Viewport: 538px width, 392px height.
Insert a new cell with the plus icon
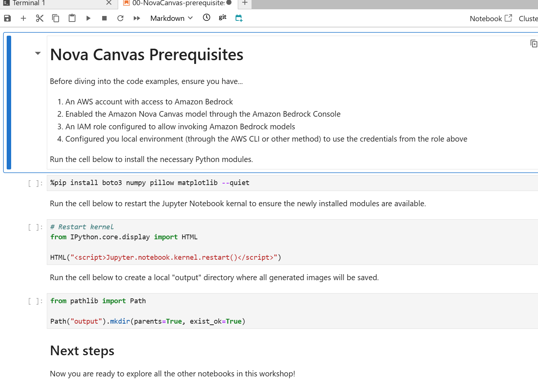(23, 18)
